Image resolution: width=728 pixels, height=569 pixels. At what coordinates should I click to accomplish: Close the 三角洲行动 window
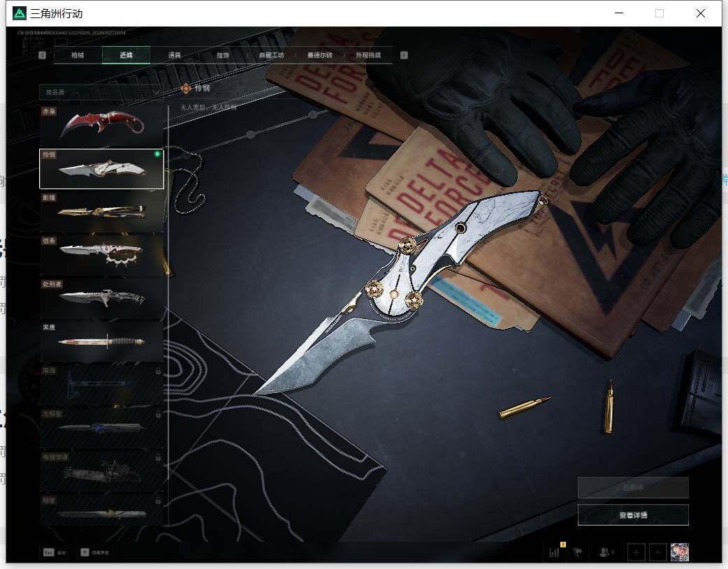coord(701,13)
